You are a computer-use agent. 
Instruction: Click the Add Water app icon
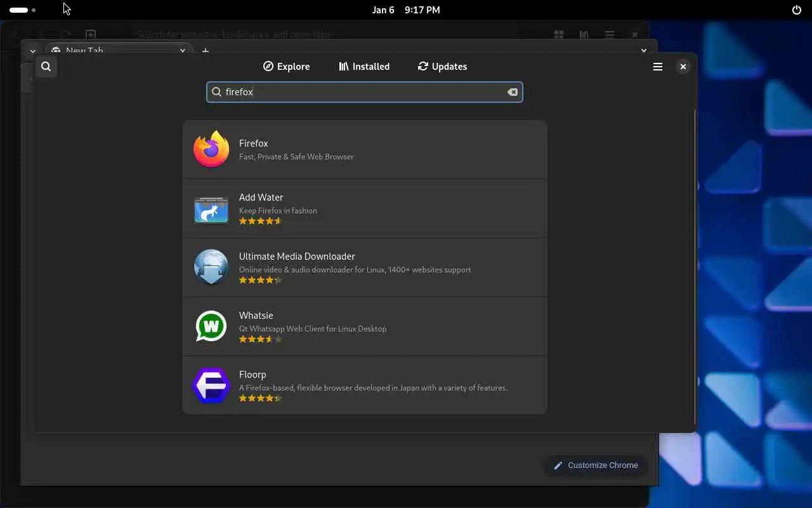211,210
